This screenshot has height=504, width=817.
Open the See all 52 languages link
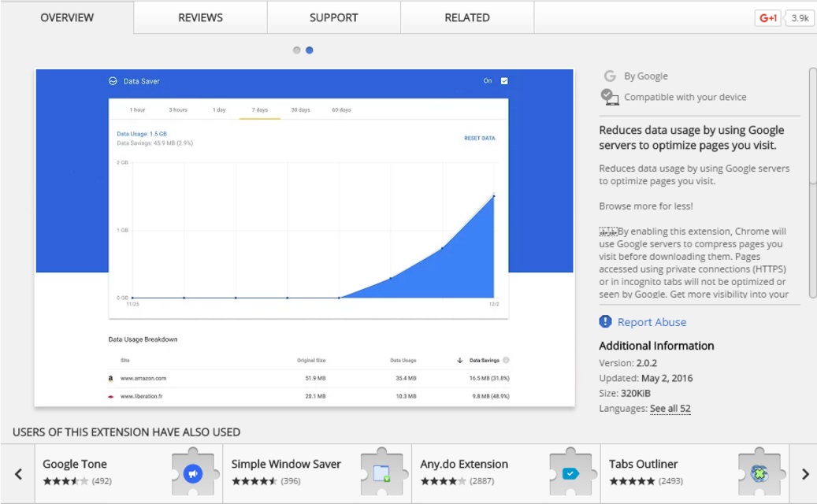click(670, 409)
